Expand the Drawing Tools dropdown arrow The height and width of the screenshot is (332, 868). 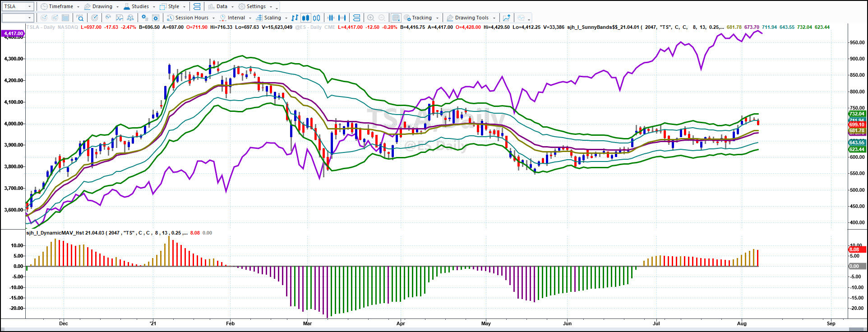click(494, 18)
